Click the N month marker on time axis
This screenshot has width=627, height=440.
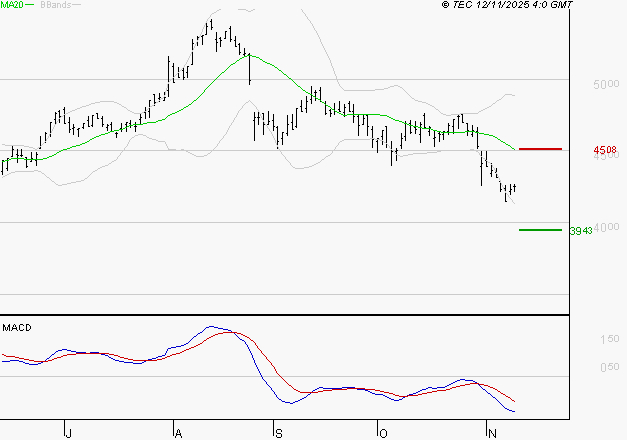(492, 434)
